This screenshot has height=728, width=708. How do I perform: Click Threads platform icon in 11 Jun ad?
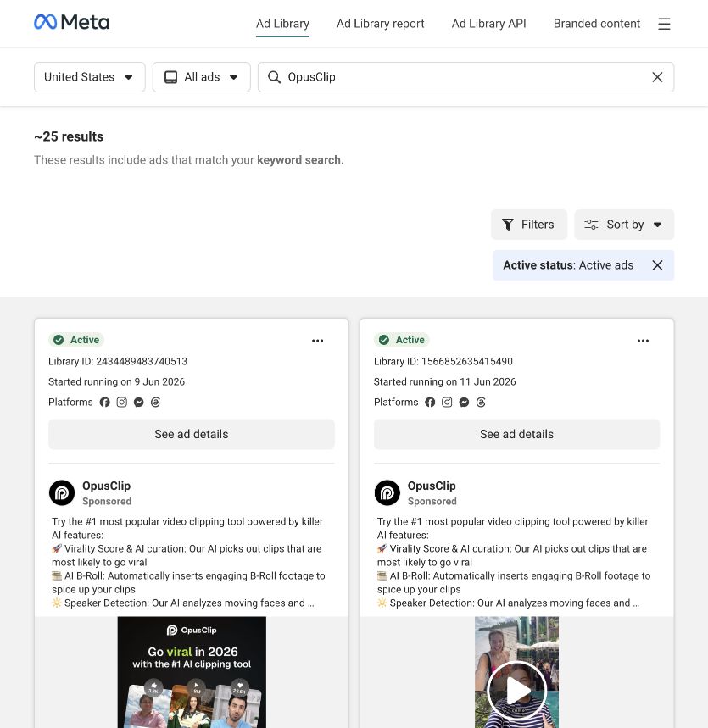tap(481, 402)
